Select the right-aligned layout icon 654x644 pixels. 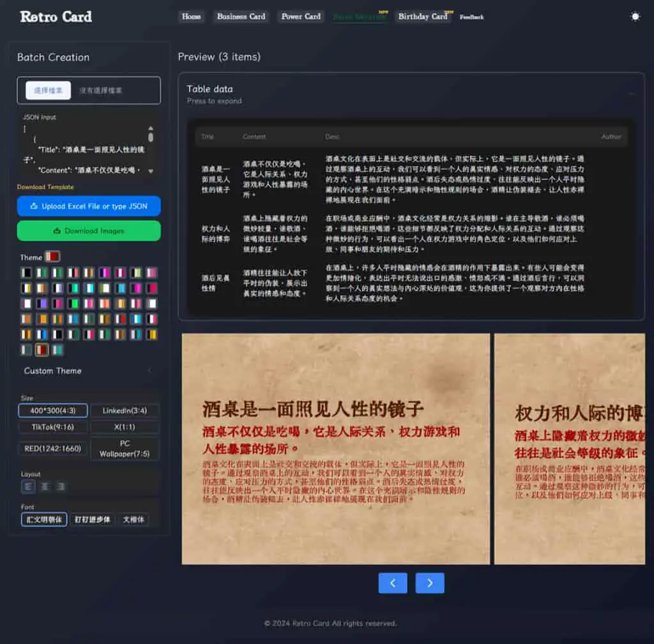[61, 486]
